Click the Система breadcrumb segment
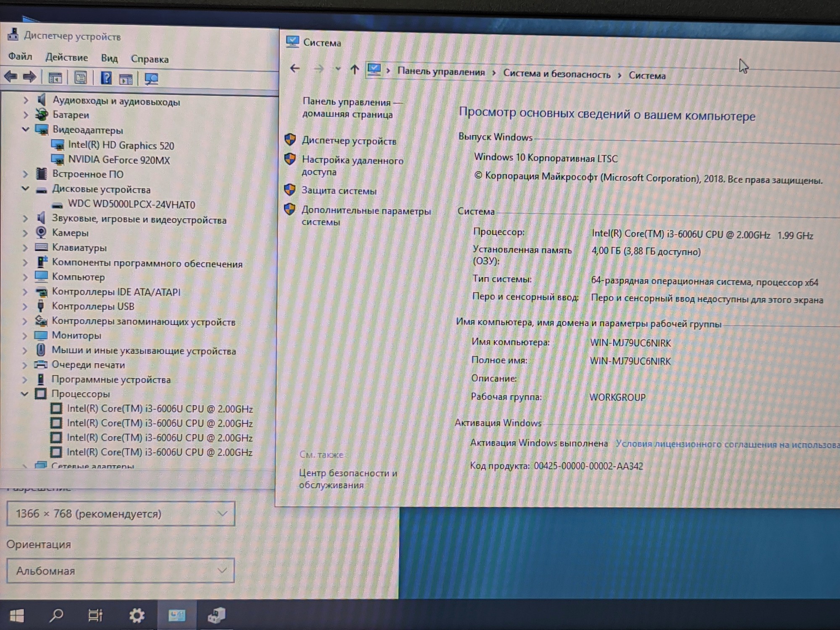 coord(647,76)
